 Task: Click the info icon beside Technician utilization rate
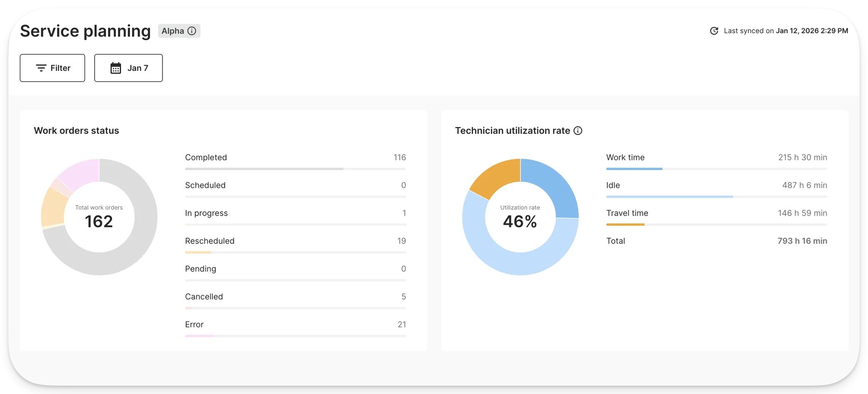578,130
